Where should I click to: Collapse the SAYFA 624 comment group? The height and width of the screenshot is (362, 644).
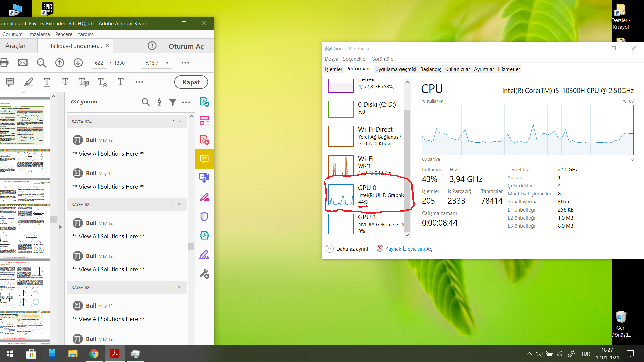pyautogui.click(x=180, y=122)
